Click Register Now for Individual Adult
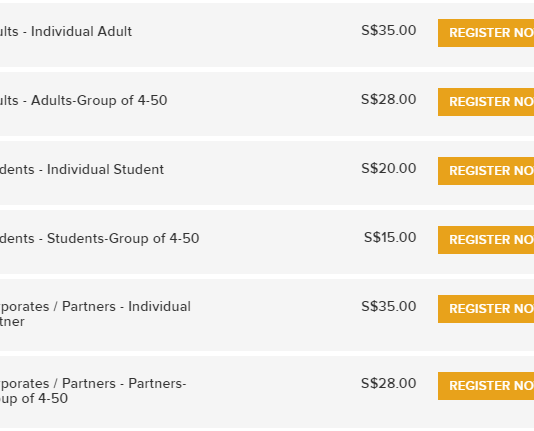The image size is (534, 431). coord(486,33)
